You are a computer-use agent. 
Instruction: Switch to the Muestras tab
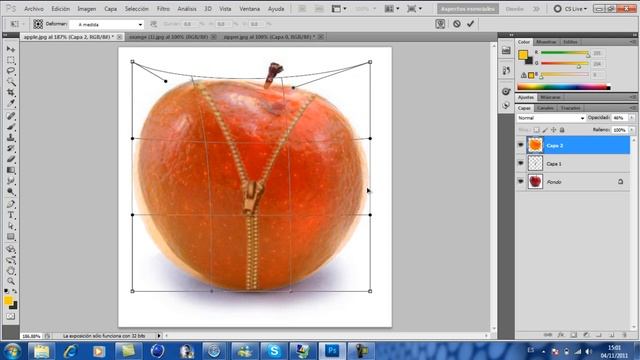point(546,42)
